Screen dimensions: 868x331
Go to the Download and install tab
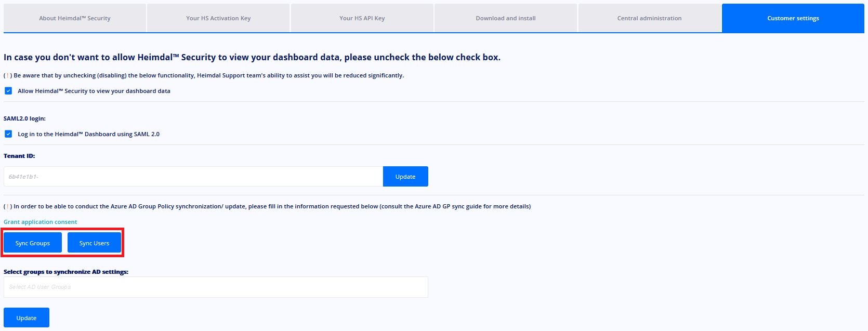pyautogui.click(x=506, y=18)
